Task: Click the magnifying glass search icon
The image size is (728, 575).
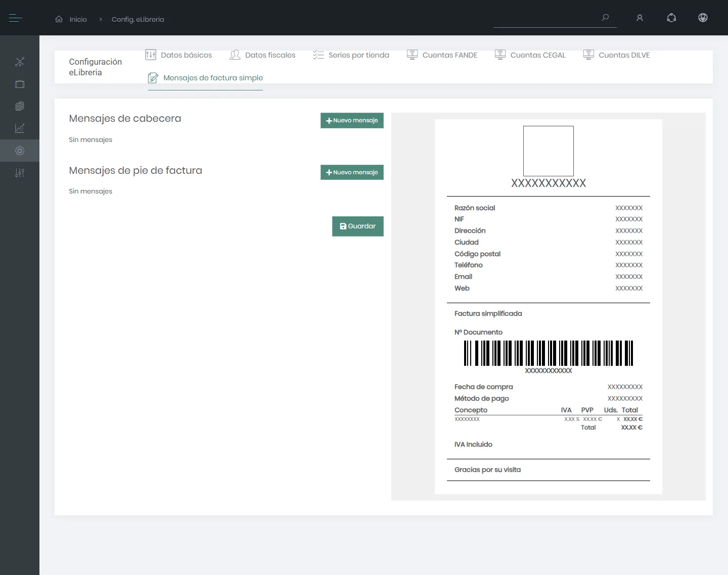Action: coord(605,18)
